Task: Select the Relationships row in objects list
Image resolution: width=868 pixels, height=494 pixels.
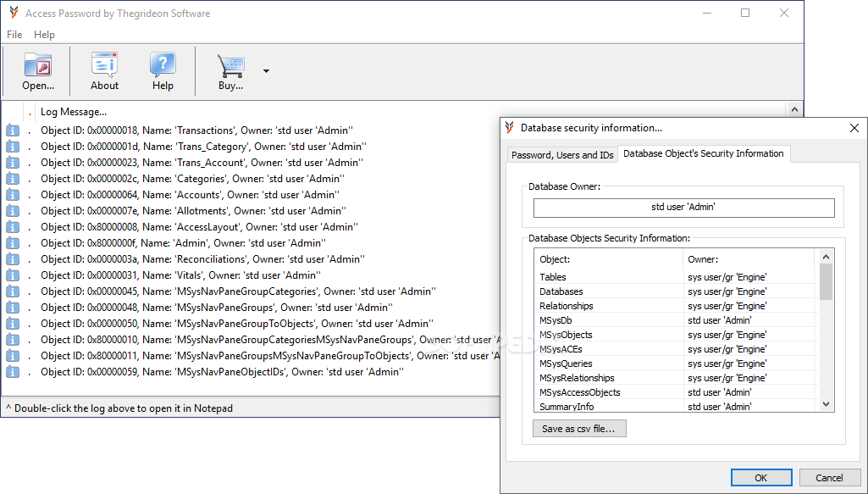Action: point(676,306)
